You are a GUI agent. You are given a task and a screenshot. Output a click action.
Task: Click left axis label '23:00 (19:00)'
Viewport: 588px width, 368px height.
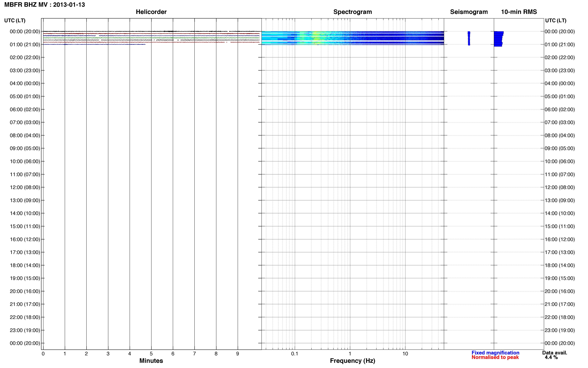click(x=25, y=330)
